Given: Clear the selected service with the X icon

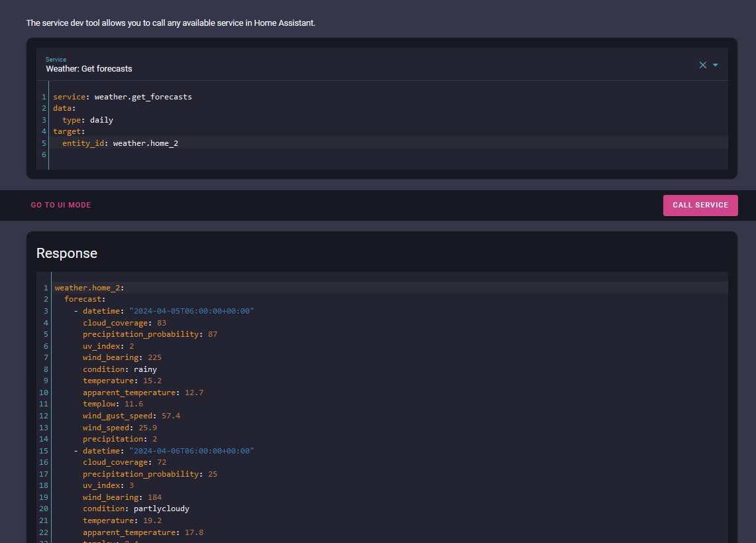Looking at the screenshot, I should coord(702,65).
